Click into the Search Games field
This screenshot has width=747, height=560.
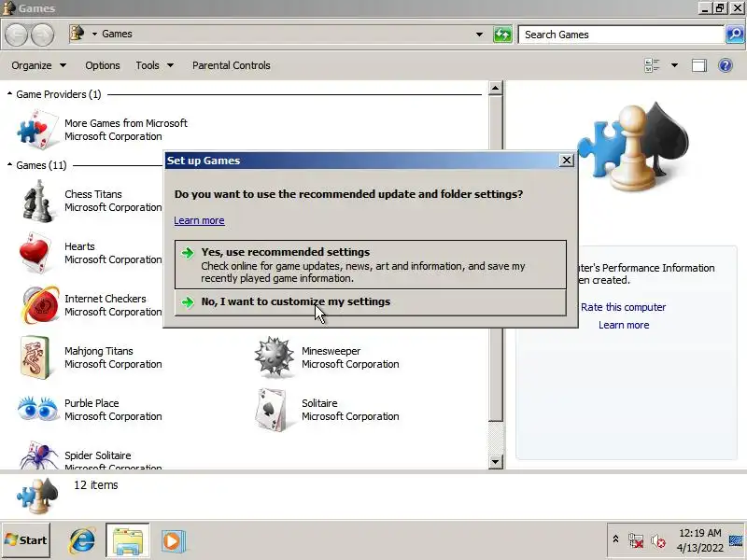point(621,35)
